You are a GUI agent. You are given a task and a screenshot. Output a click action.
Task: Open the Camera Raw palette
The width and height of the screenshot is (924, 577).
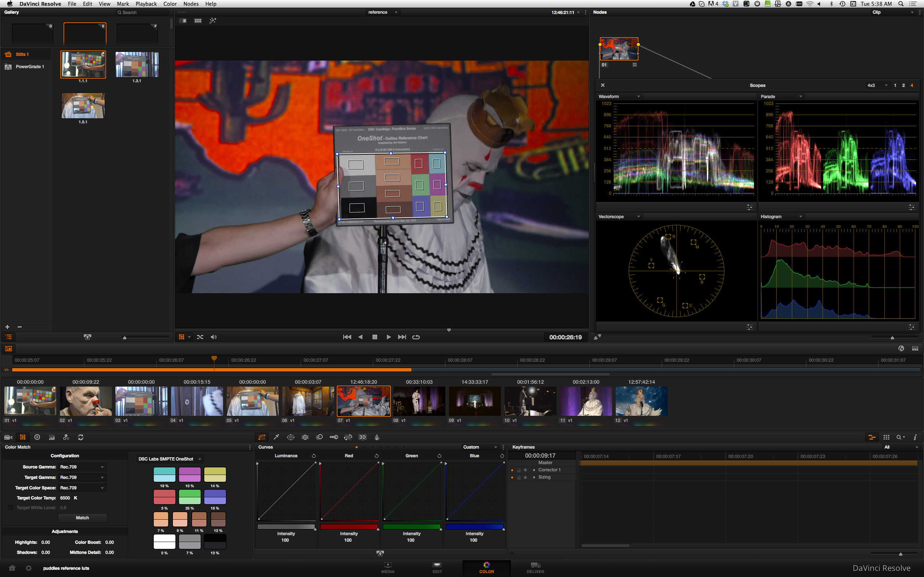[x=8, y=437]
